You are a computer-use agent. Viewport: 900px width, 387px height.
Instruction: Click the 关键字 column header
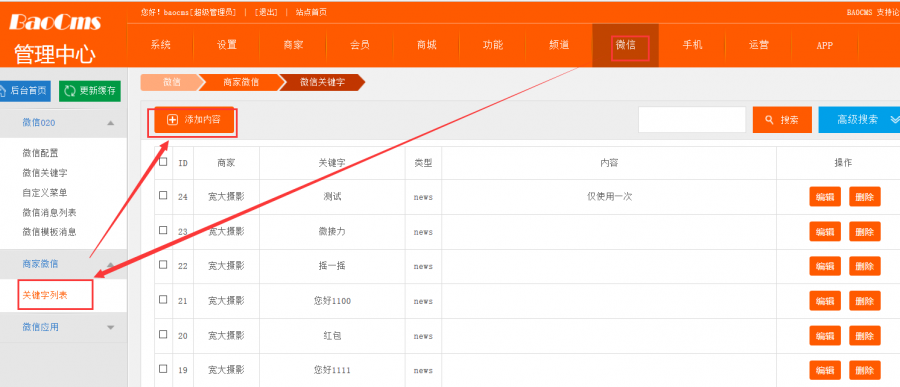tap(332, 162)
